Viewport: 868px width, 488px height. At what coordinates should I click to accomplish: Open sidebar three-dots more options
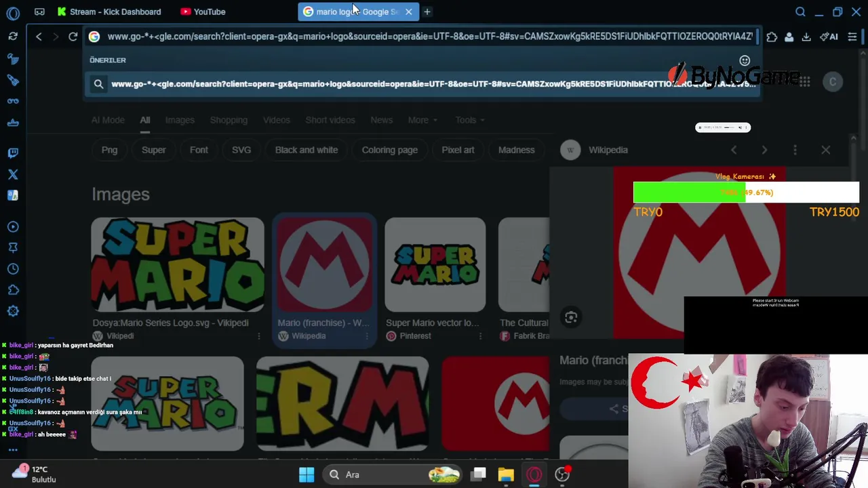(13, 449)
